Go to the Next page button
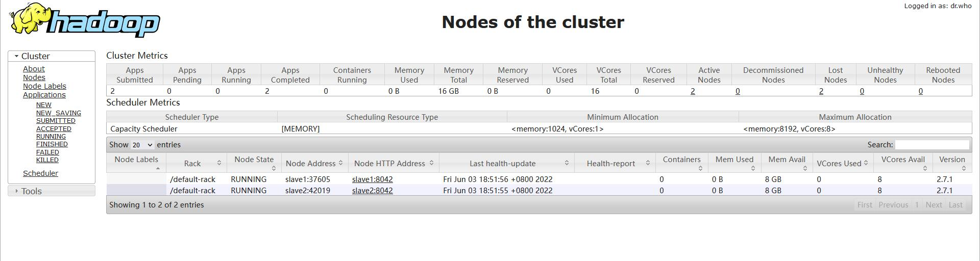The width and height of the screenshot is (980, 261). pos(934,205)
